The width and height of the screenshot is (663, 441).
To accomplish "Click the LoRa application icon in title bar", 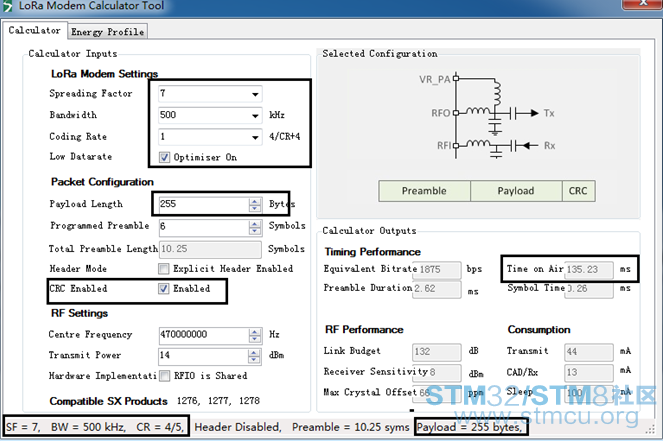I will (7, 6).
